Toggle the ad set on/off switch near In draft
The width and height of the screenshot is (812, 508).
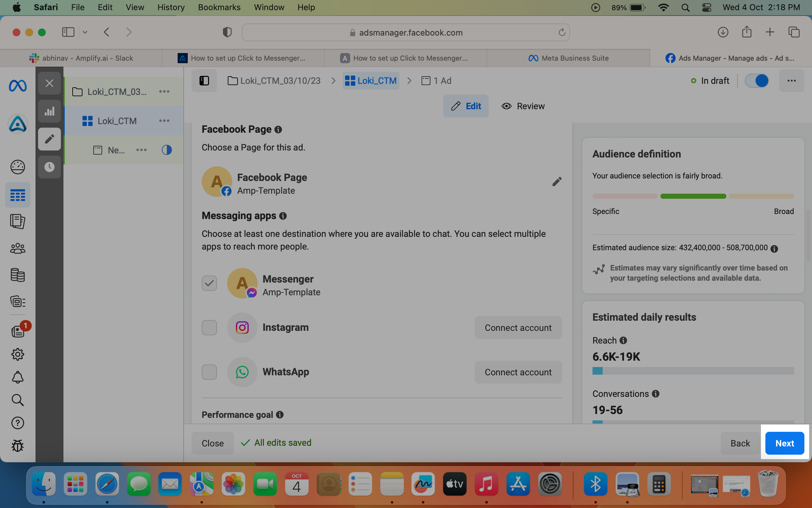tap(756, 81)
